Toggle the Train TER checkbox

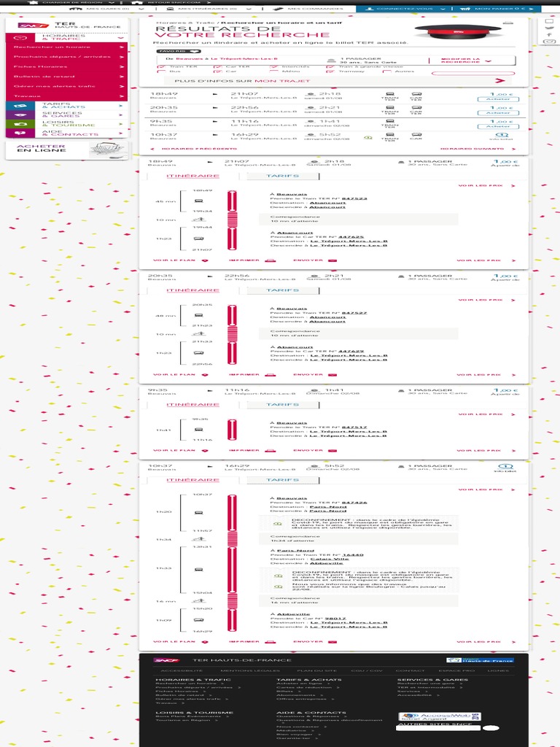click(x=161, y=67)
